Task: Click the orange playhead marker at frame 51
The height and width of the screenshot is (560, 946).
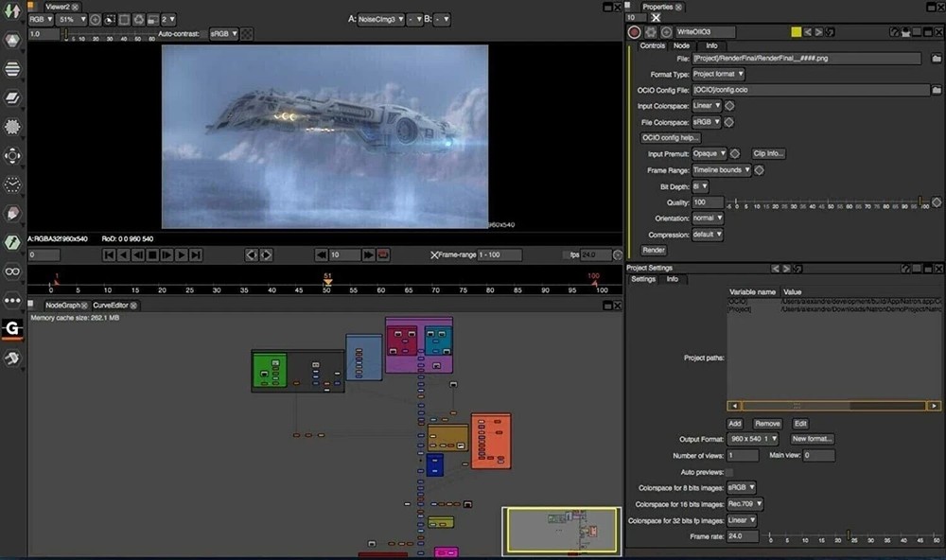Action: (x=326, y=281)
